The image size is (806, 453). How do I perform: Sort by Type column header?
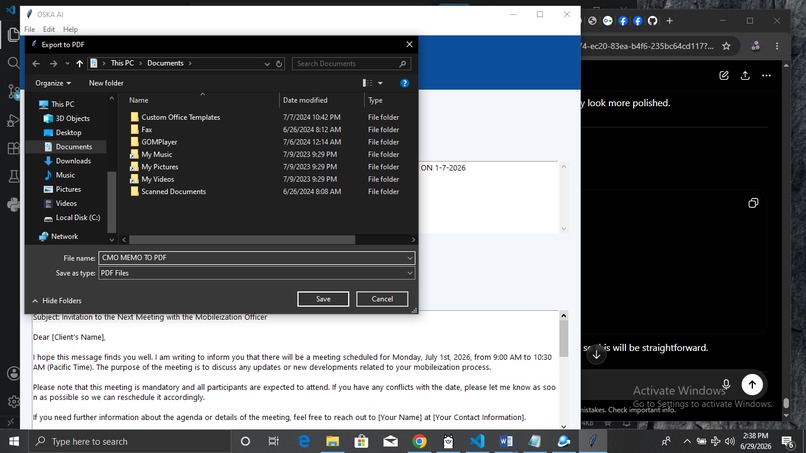click(x=390, y=100)
